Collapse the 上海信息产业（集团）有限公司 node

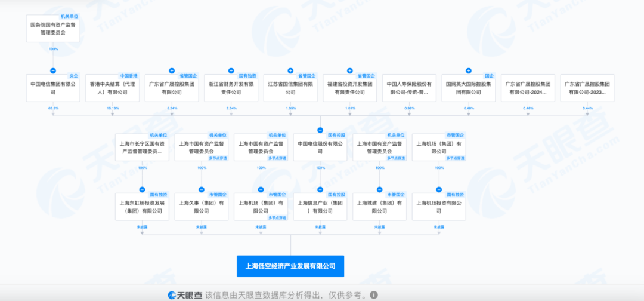click(x=320, y=189)
